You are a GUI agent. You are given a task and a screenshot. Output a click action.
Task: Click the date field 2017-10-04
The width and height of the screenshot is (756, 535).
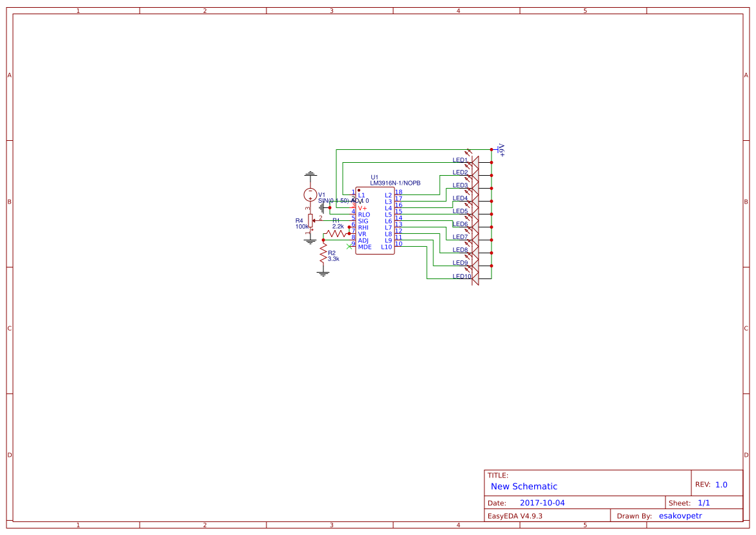pos(542,503)
